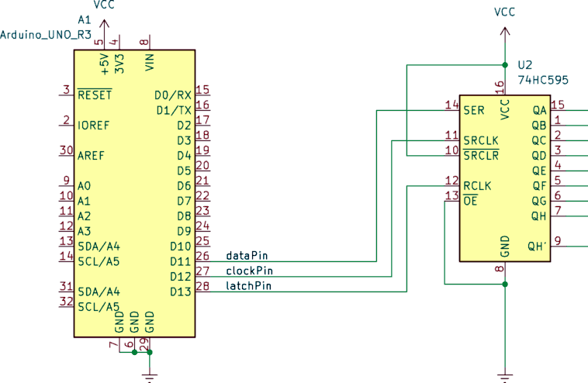Select the SER pin name on 74HC595
Image resolution: width=588 pixels, height=383 pixels.
pyautogui.click(x=474, y=110)
